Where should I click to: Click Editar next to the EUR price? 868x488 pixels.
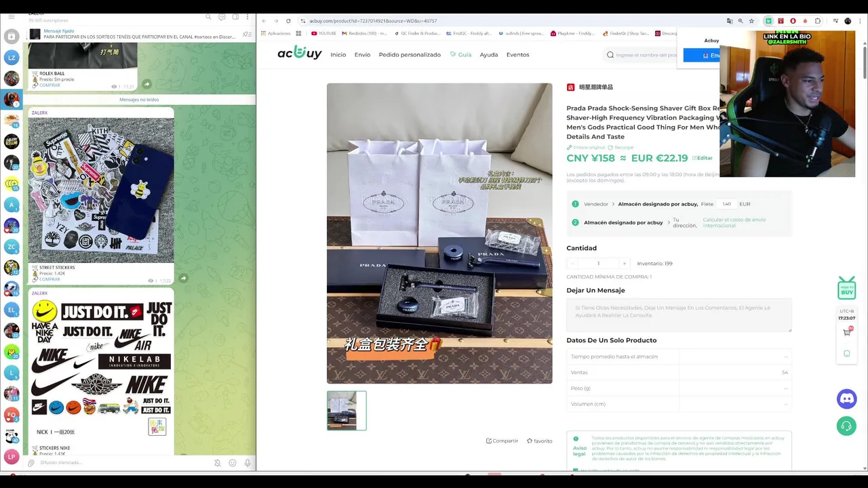703,158
